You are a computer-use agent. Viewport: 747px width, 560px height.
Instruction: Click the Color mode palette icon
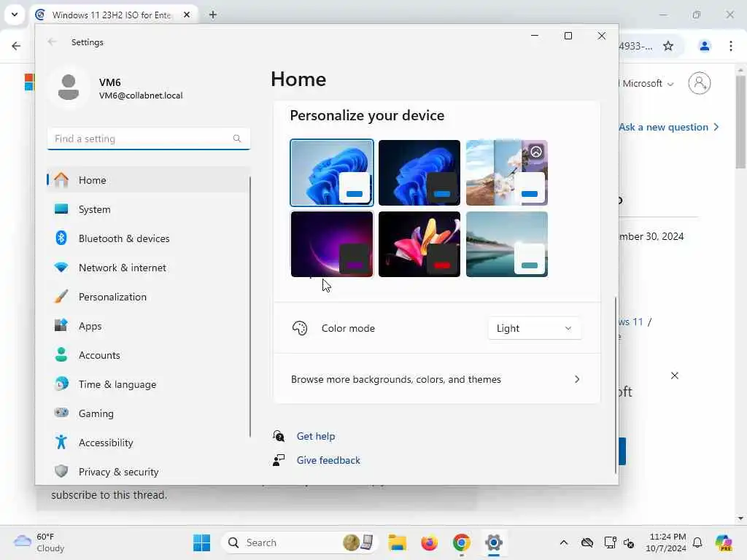click(x=300, y=328)
